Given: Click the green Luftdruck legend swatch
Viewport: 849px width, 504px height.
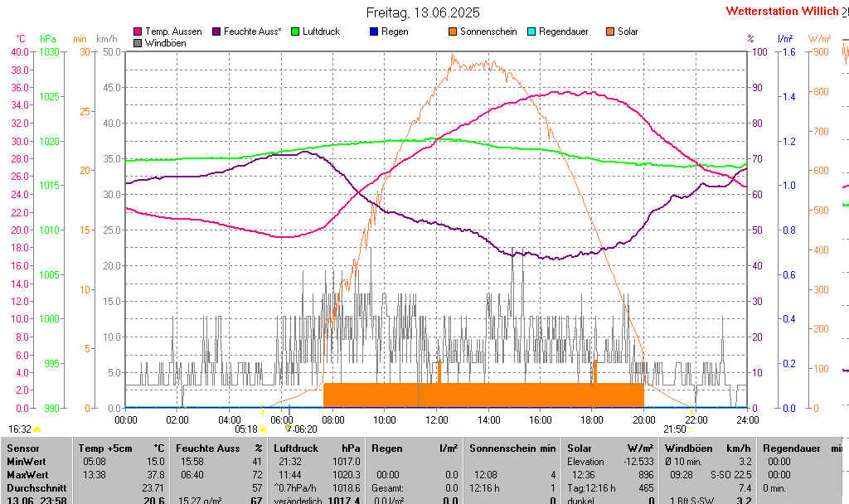Looking at the screenshot, I should [x=295, y=32].
